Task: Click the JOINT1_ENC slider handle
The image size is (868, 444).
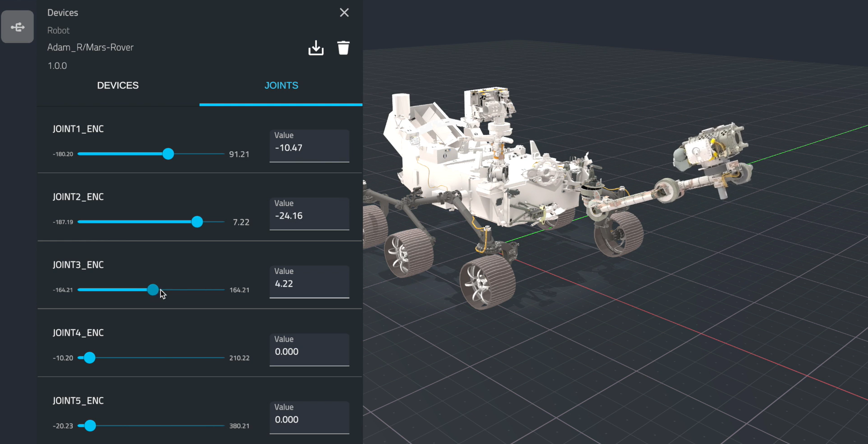Action: [168, 154]
